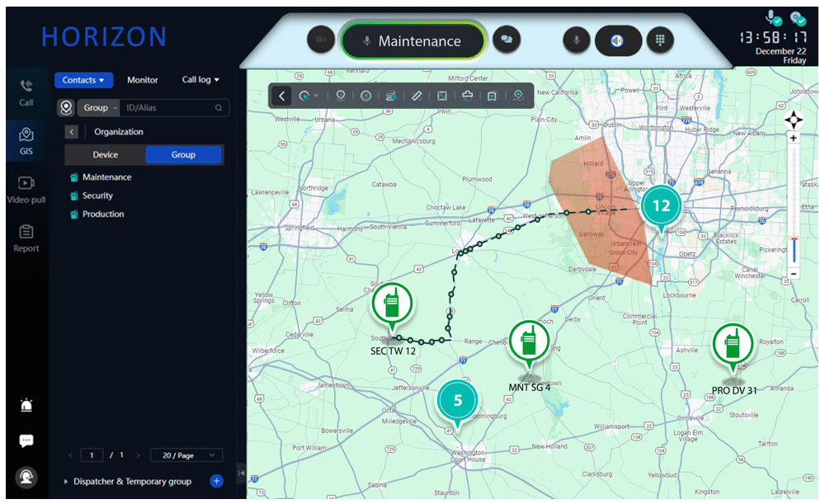825x504 pixels.
Task: Switch to the Monitor tab
Action: 142,80
